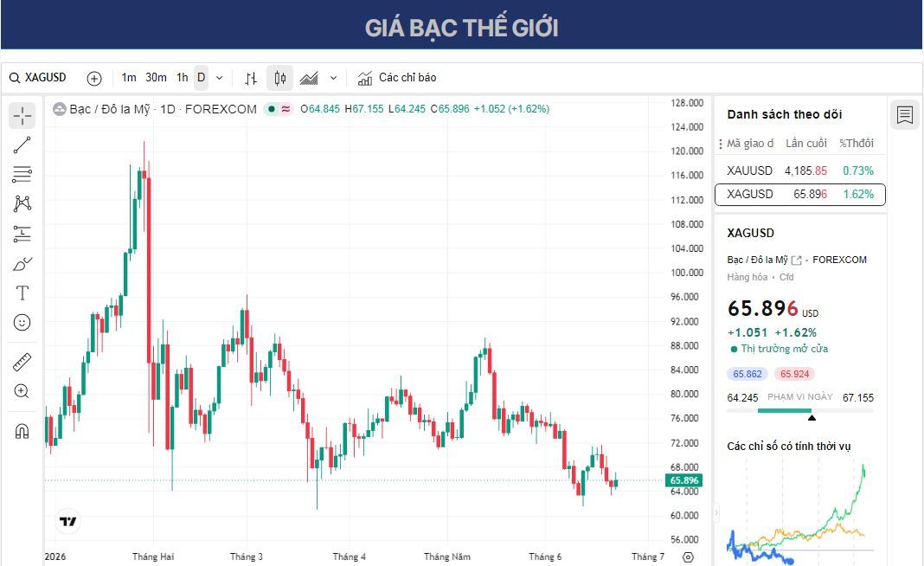Select the brush drawing tool
924x566 pixels.
[22, 264]
